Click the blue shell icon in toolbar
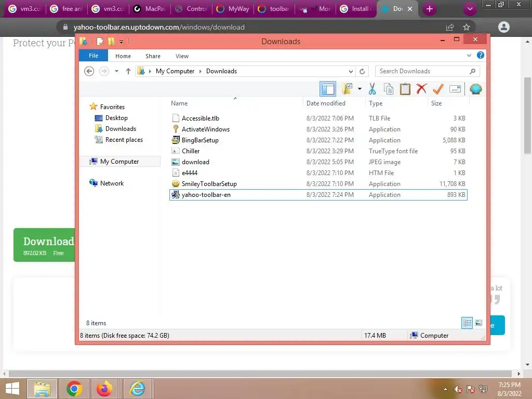Screen dimensions: 532x399 tap(476, 89)
